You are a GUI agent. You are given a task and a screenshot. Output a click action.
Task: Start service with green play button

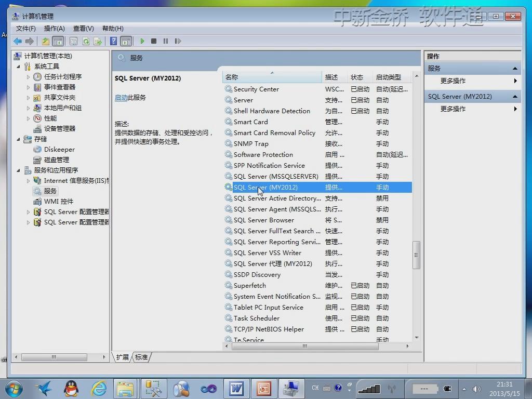[142, 41]
